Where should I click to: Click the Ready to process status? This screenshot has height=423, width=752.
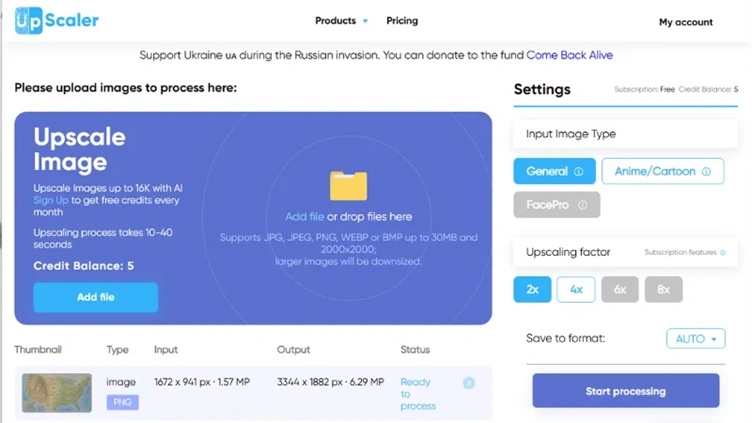[418, 394]
